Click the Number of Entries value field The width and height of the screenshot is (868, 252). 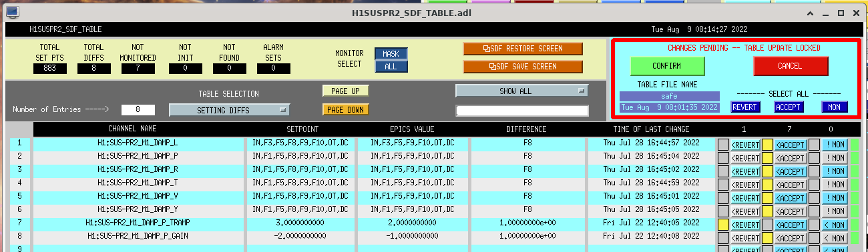pyautogui.click(x=138, y=109)
